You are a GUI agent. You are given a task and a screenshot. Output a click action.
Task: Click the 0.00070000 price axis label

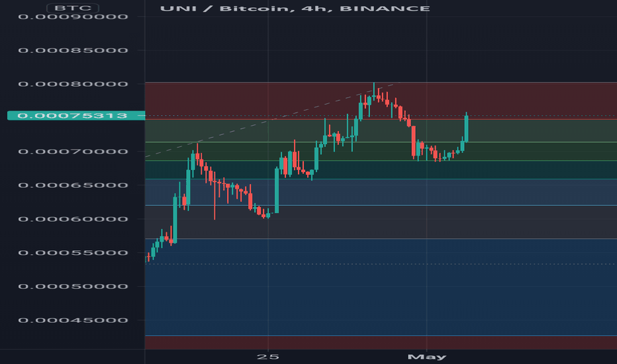coord(73,152)
